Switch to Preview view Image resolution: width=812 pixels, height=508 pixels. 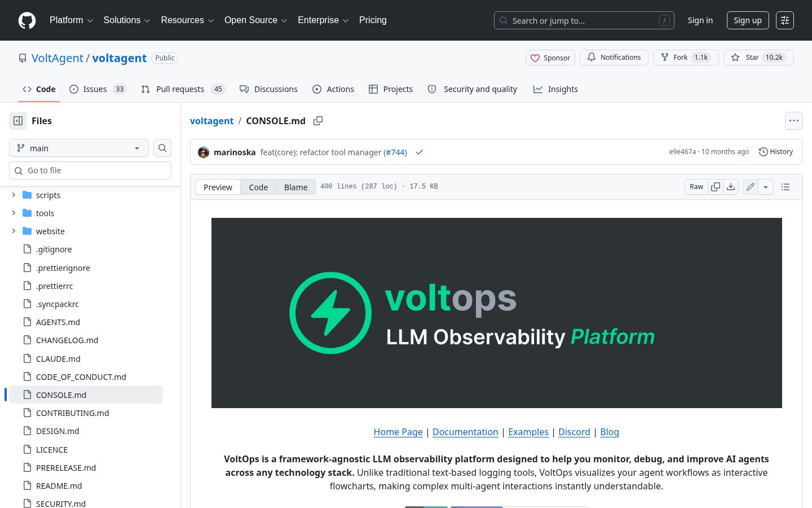pyautogui.click(x=218, y=187)
